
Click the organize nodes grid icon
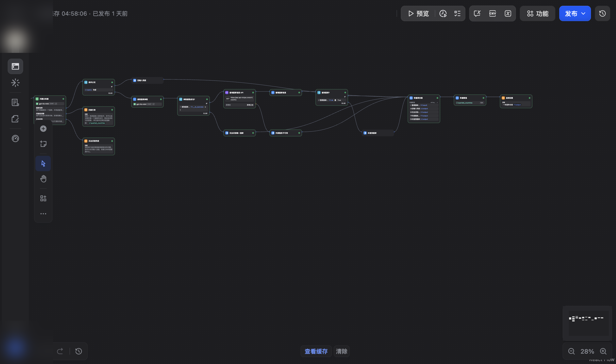click(43, 198)
